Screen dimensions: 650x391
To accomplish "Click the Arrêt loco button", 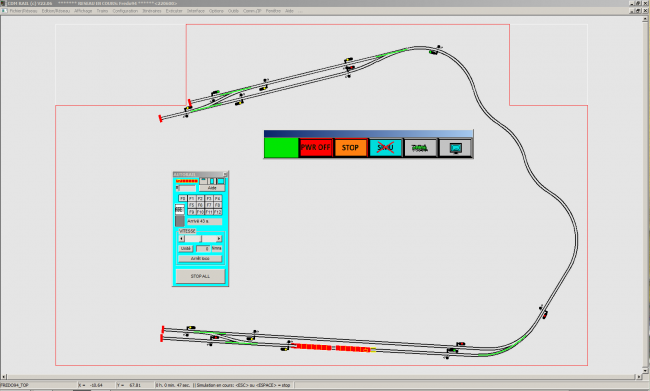I will (x=200, y=258).
